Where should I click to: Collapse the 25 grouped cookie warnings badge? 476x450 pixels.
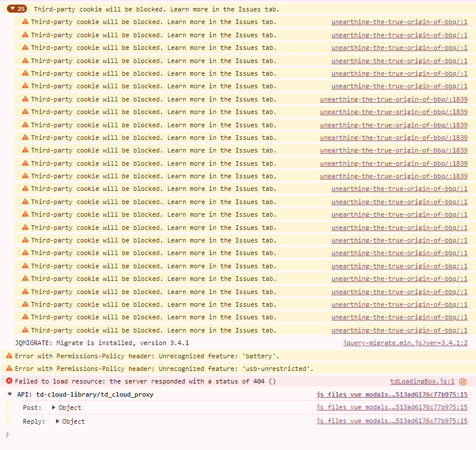17,9
